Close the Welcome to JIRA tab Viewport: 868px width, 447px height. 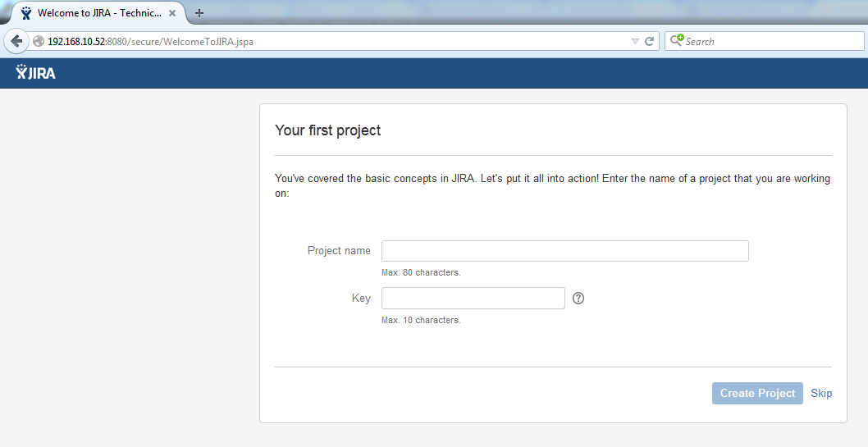click(172, 13)
